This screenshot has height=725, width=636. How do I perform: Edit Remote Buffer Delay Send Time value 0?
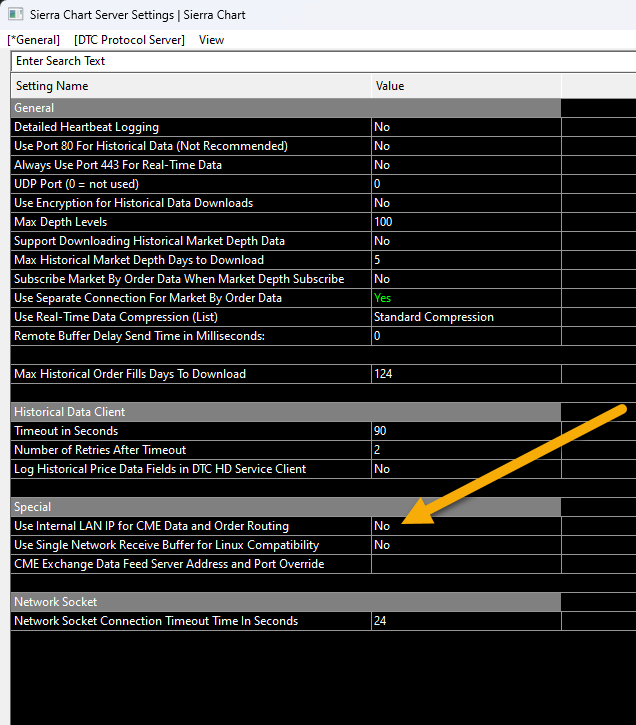point(466,336)
